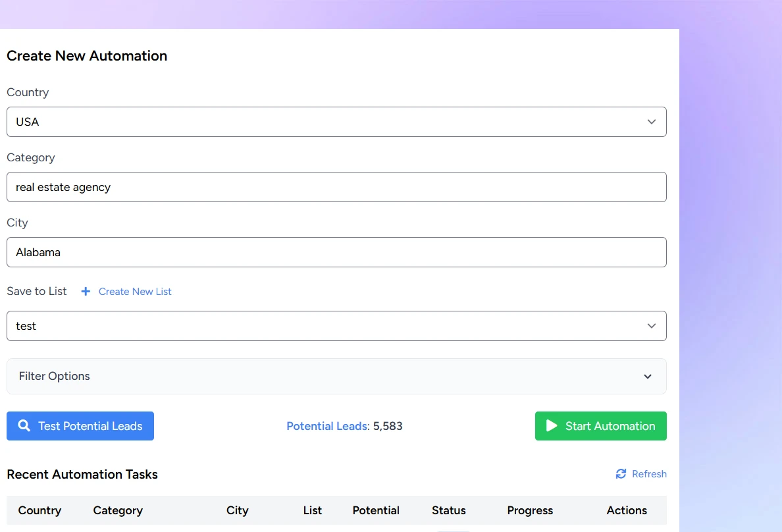Expand the Filter Options panel
Viewport: 782px width, 532px height.
click(x=336, y=377)
